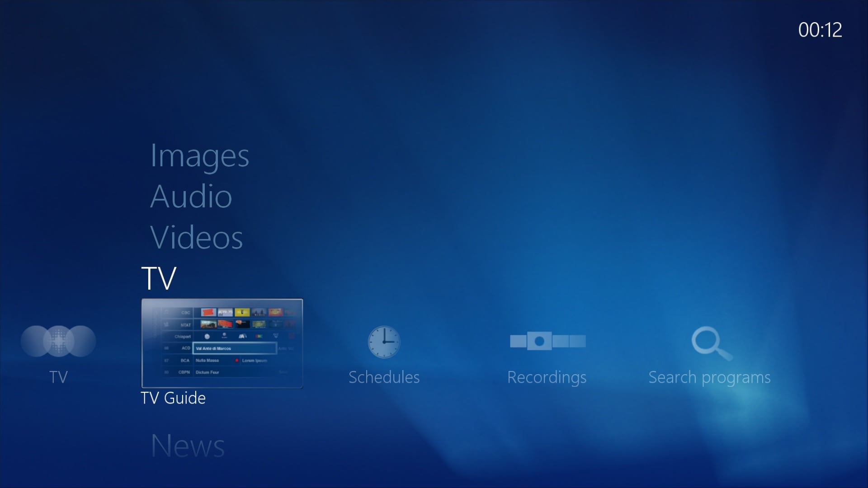Select the highlighted TV menu heading
Image resolution: width=868 pixels, height=488 pixels.
(x=159, y=278)
